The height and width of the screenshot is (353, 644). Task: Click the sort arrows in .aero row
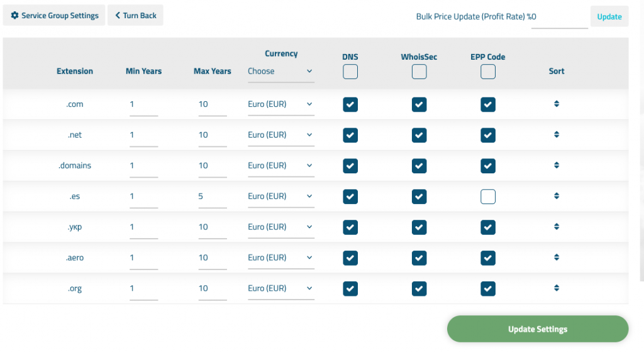557,258
